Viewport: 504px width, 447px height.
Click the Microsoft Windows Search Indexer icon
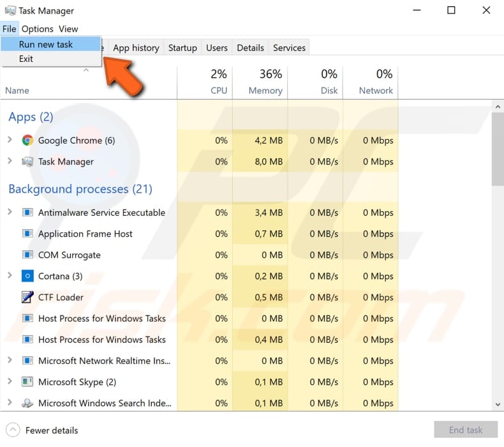click(27, 403)
